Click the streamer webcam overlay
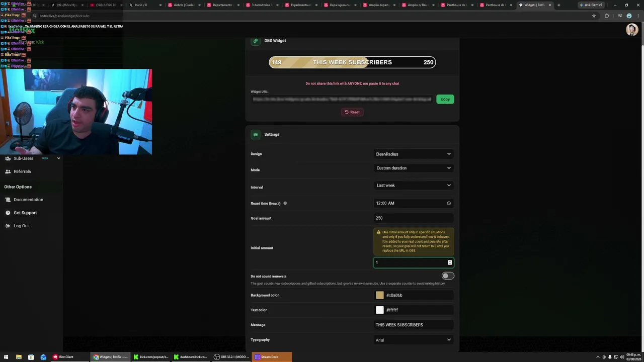The image size is (644, 362). coord(76,112)
